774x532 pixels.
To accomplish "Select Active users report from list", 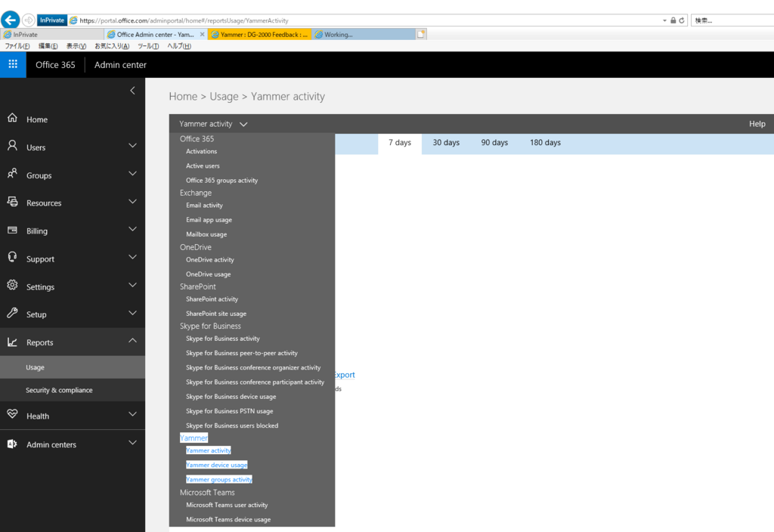I will pyautogui.click(x=203, y=165).
